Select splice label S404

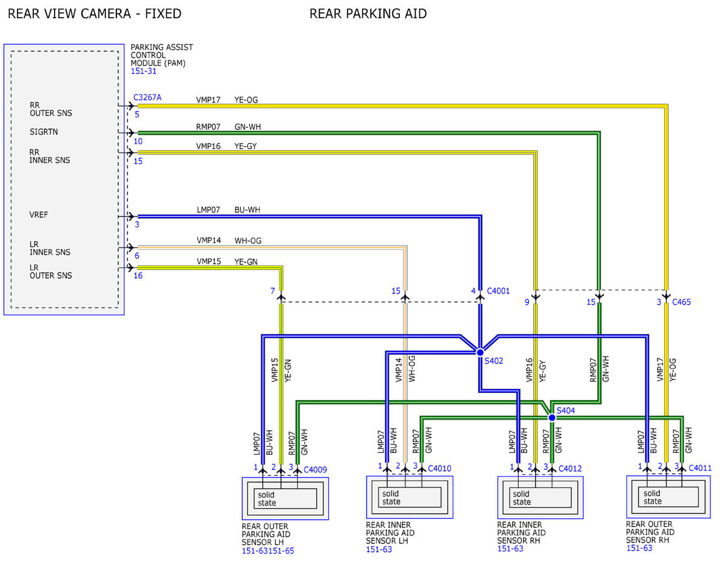click(565, 410)
